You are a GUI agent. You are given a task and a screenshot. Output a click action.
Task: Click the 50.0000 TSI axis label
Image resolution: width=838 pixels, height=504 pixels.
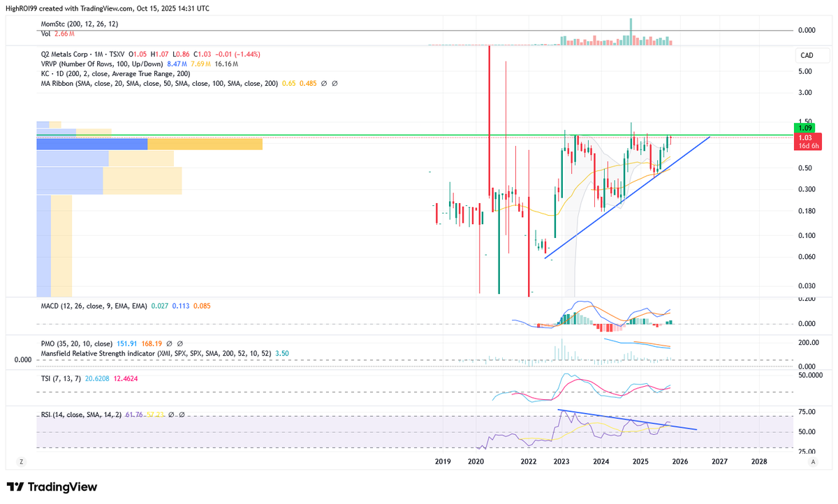click(x=809, y=376)
